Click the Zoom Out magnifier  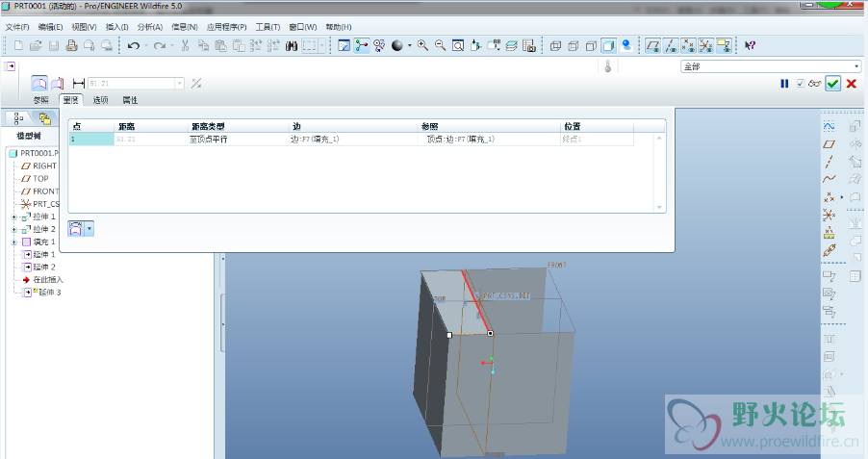(x=440, y=46)
